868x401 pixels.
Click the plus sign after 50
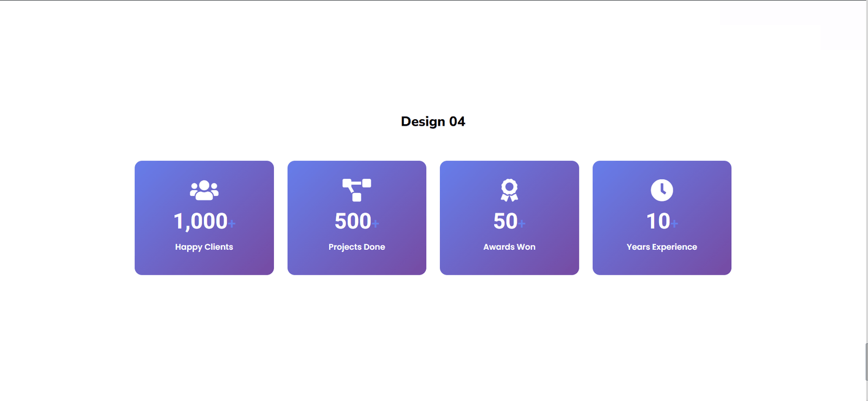522,223
